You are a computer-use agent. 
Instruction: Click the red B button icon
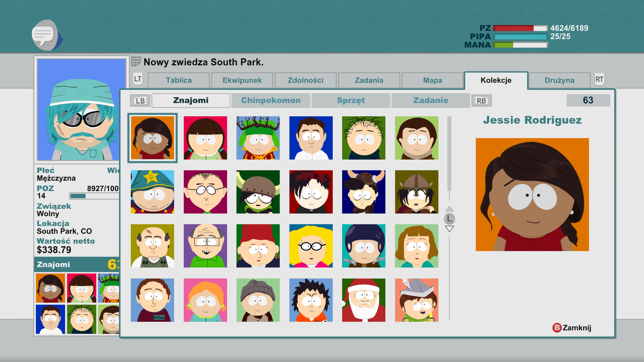557,327
